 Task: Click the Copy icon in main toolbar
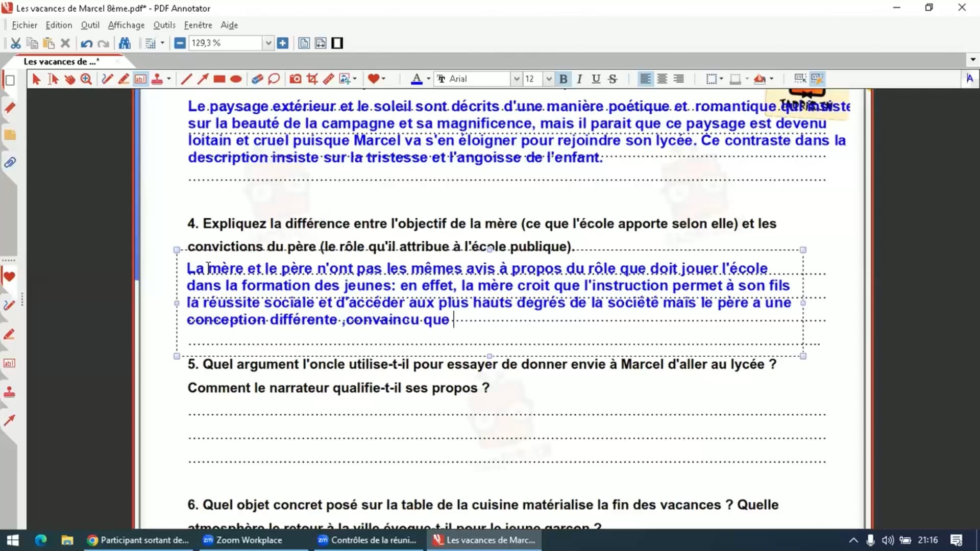tap(32, 43)
